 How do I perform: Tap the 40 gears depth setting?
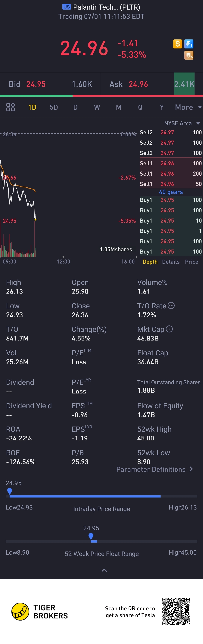point(171,192)
